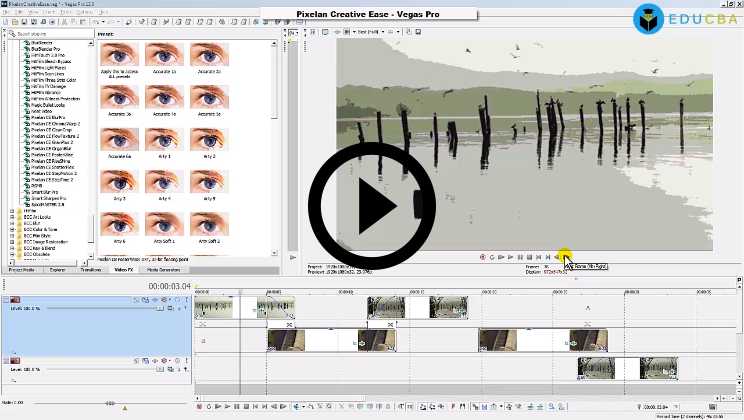Expand the BCC Art Looks folder
This screenshot has height=420, width=744.
tap(13, 217)
